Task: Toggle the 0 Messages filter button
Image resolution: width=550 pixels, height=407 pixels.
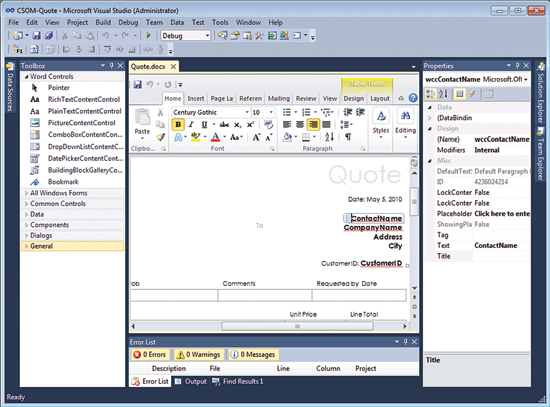Action: coord(253,355)
